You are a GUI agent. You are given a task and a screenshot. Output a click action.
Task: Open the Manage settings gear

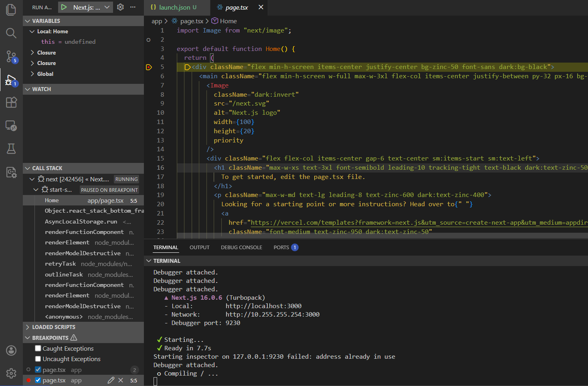pyautogui.click(x=11, y=373)
